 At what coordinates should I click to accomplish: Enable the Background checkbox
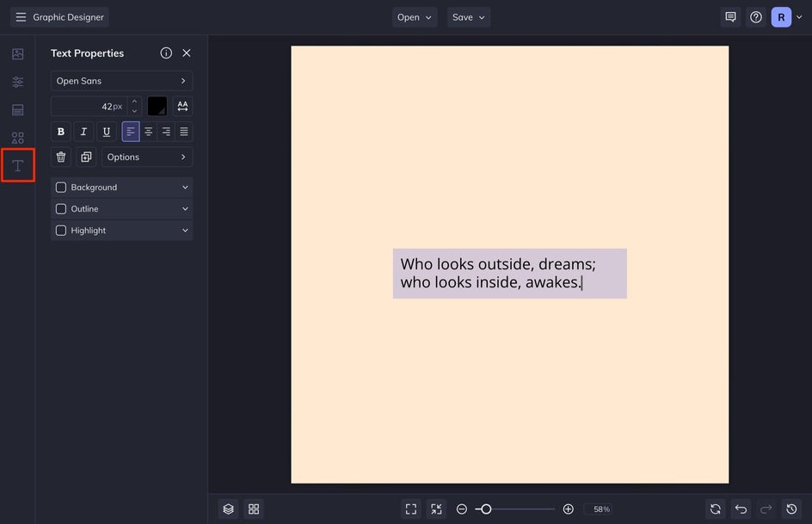(61, 188)
